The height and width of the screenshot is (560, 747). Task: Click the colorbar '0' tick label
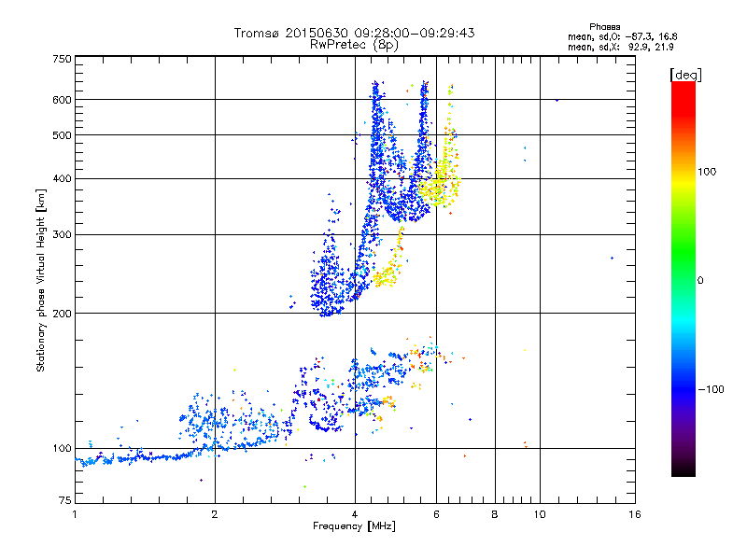(700, 281)
